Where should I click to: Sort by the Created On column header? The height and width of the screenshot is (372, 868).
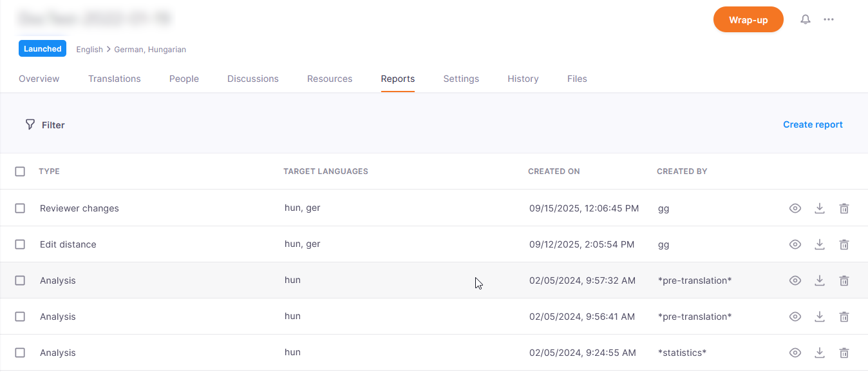point(554,171)
